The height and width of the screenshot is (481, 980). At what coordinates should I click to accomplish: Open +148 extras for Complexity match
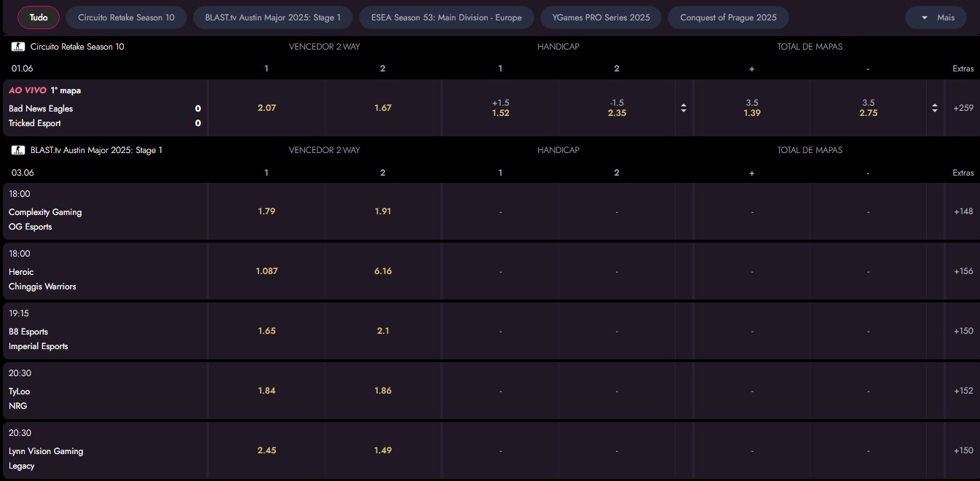pos(963,211)
